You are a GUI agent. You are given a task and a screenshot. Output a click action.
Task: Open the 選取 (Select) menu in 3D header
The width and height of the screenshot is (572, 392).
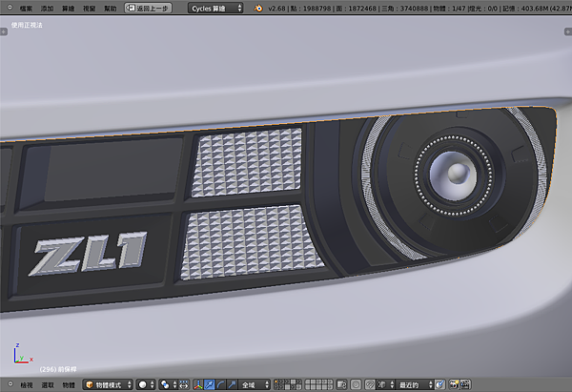[48, 384]
